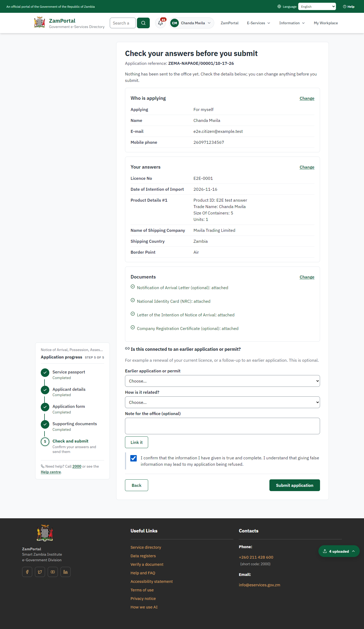Click the Service passport completed checkmark
The width and height of the screenshot is (364, 629).
[x=45, y=373]
